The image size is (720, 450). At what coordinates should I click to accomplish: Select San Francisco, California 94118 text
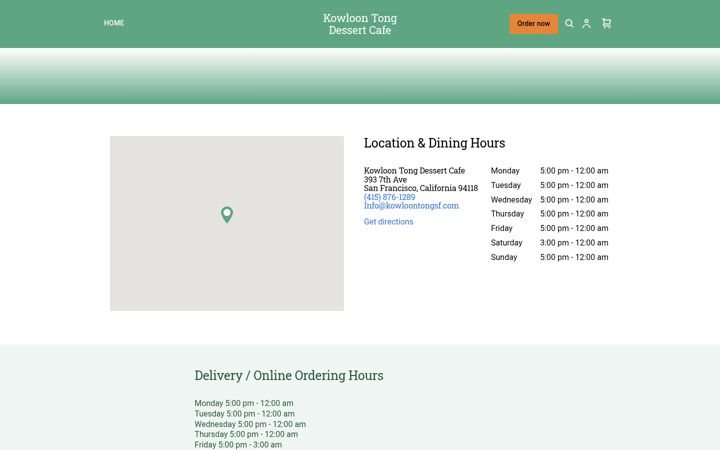click(x=421, y=188)
